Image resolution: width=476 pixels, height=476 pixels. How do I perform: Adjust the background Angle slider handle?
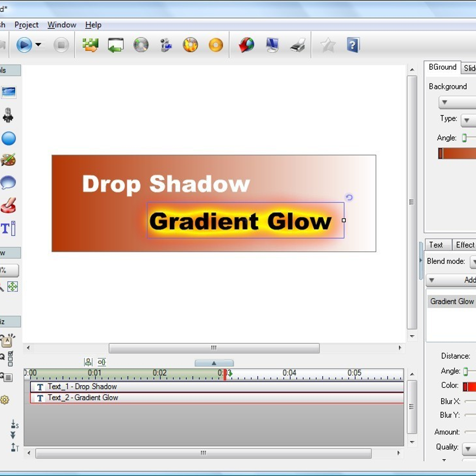point(464,138)
